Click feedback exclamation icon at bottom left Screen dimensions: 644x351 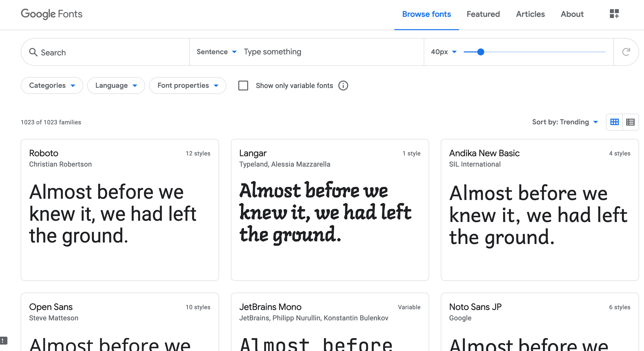tap(3, 340)
